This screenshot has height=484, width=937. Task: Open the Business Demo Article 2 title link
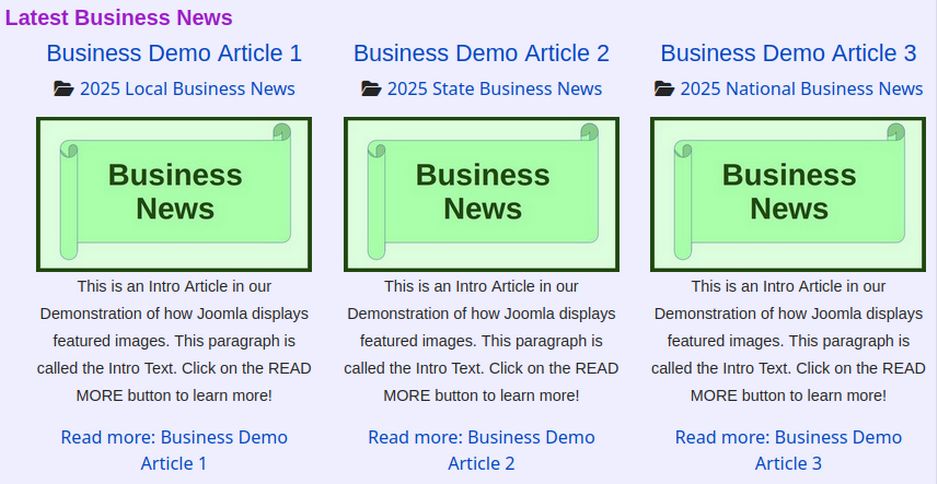point(481,53)
